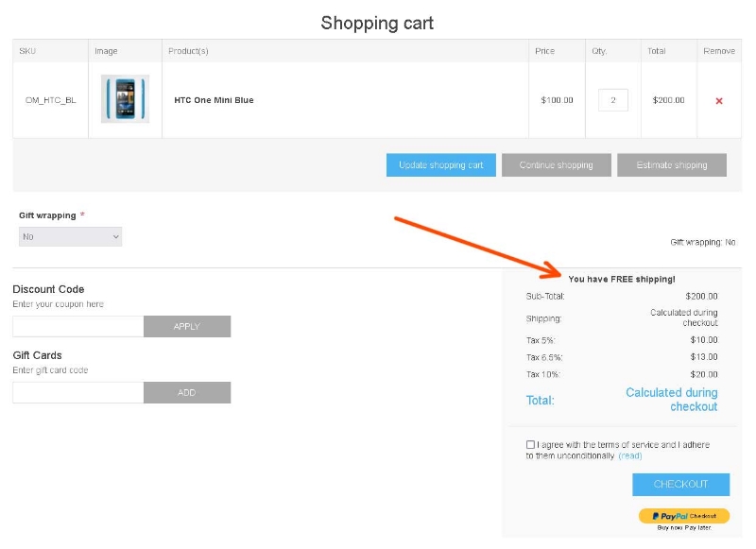Click the Tax 10% label
This screenshot has width=756, height=549.
point(542,374)
